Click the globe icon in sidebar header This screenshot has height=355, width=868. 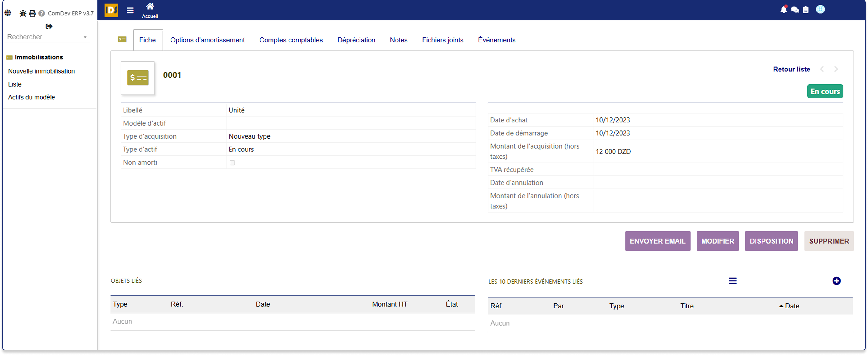(8, 13)
